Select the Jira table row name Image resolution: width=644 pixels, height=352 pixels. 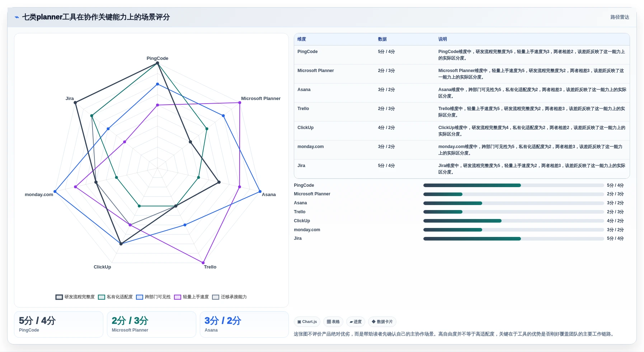pyautogui.click(x=301, y=166)
